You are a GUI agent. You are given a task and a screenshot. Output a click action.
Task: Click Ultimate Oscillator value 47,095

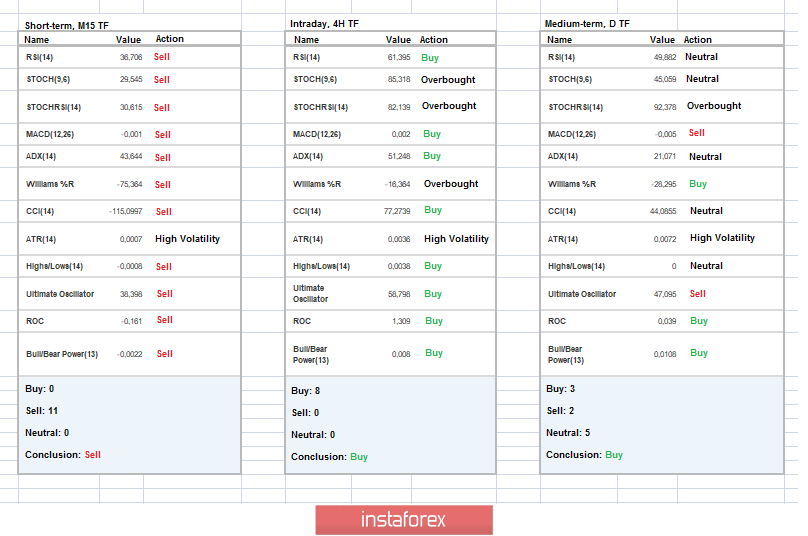(665, 294)
